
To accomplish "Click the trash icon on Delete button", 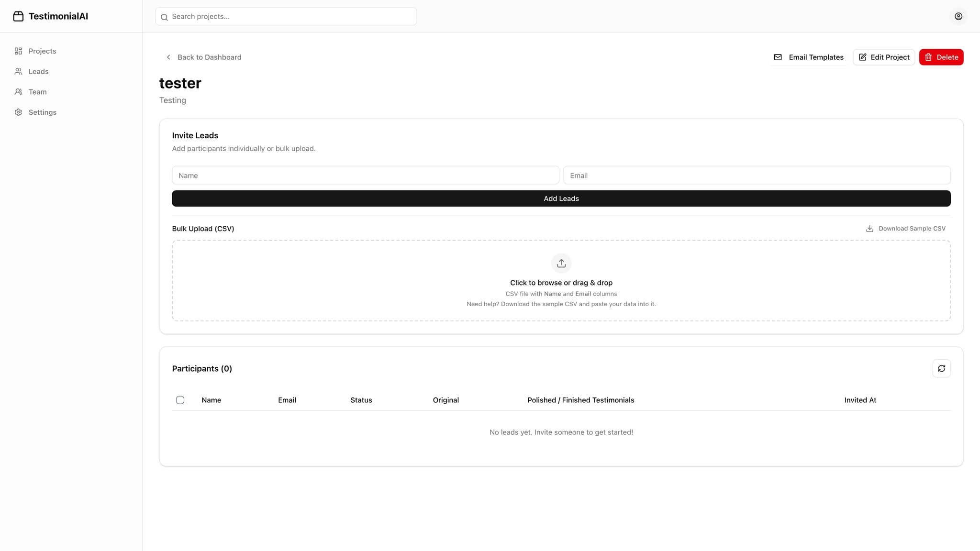I will (928, 57).
